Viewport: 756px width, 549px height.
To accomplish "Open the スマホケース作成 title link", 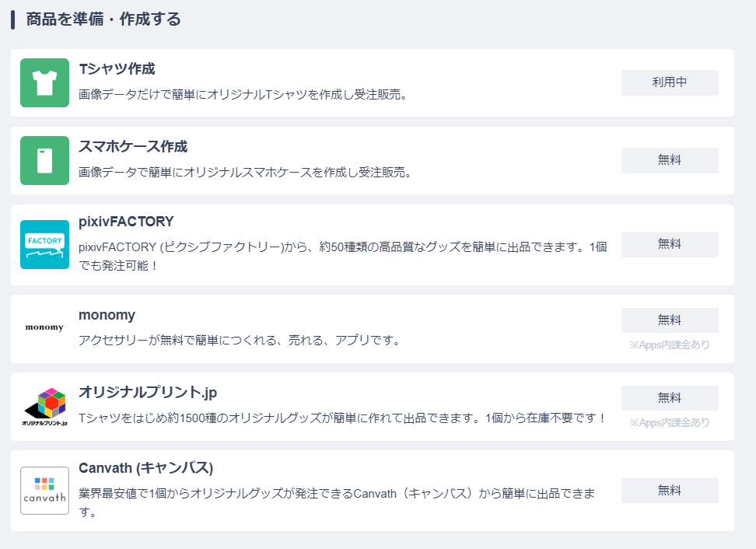I will pos(133,146).
